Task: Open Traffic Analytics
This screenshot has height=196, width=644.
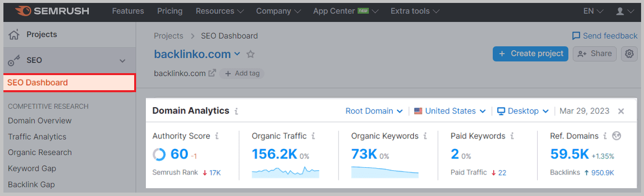Action: click(x=37, y=137)
